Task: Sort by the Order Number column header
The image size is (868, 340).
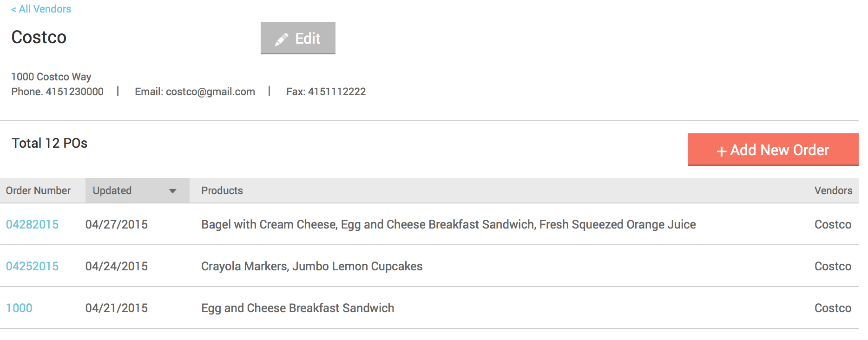Action: click(38, 190)
